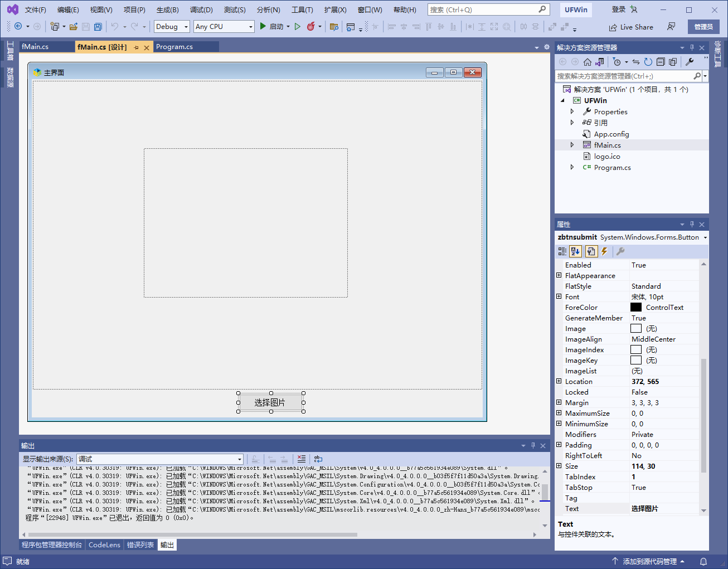Screen dimensions: 728x569
Task: Click the Undo toolbar icon
Action: [x=115, y=26]
